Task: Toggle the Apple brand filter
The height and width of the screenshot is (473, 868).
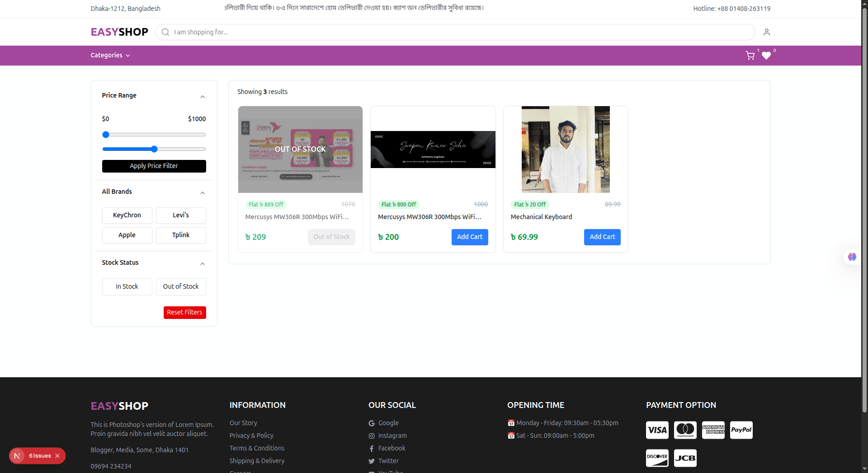Action: [127, 235]
